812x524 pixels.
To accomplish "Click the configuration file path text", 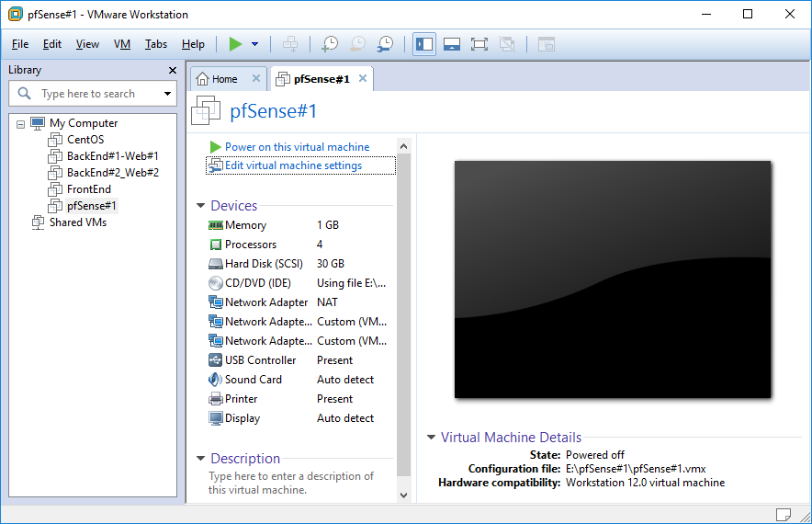I will [x=636, y=469].
